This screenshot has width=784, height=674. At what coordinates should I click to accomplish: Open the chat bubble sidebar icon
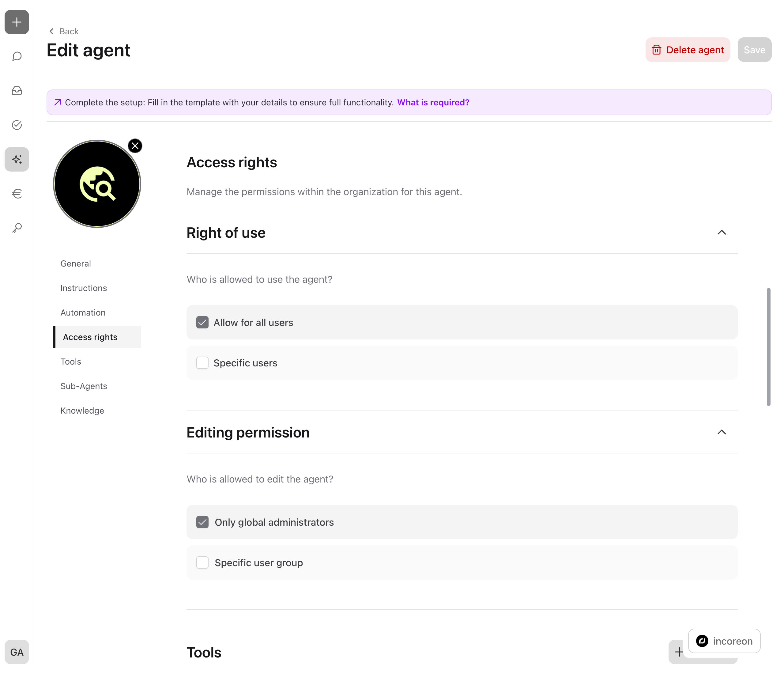pos(17,56)
